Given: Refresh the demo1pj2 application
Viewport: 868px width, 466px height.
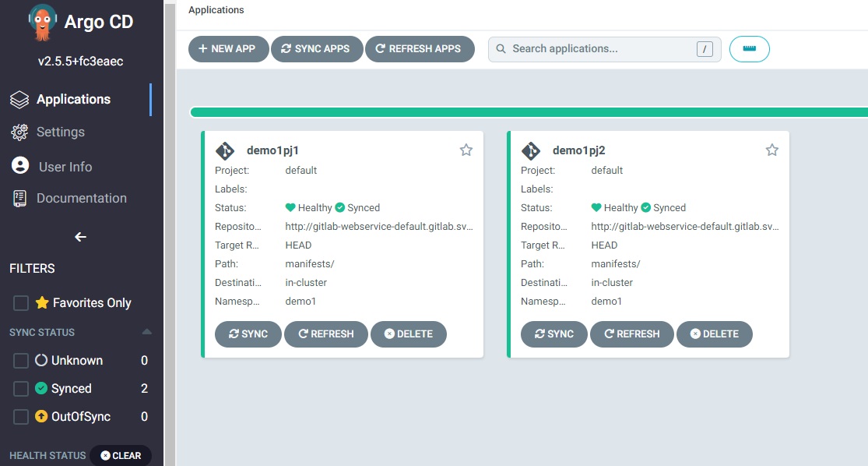Looking at the screenshot, I should [632, 334].
